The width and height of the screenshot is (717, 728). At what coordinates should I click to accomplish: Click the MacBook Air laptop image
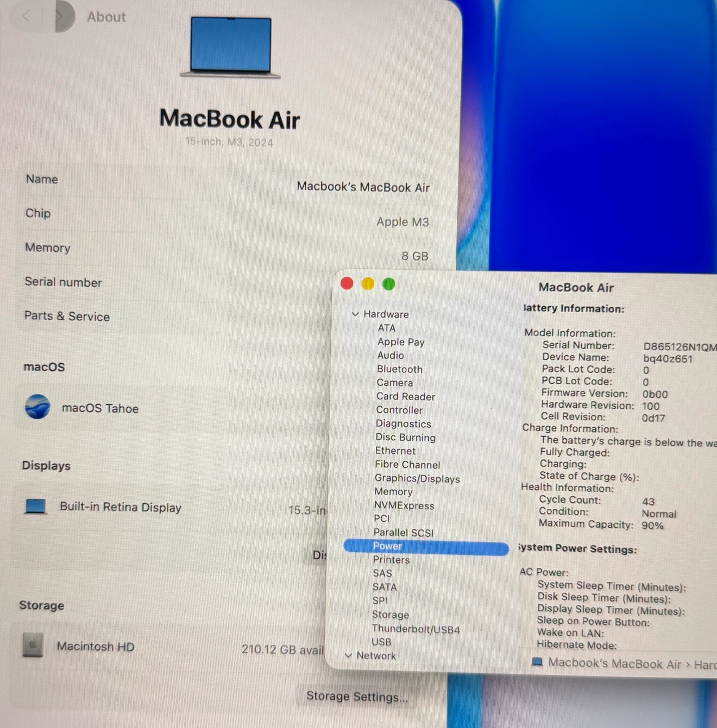coord(230,47)
